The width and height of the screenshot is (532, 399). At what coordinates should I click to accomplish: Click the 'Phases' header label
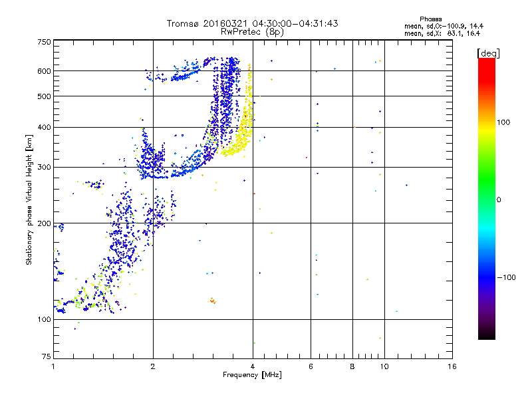[x=430, y=19]
